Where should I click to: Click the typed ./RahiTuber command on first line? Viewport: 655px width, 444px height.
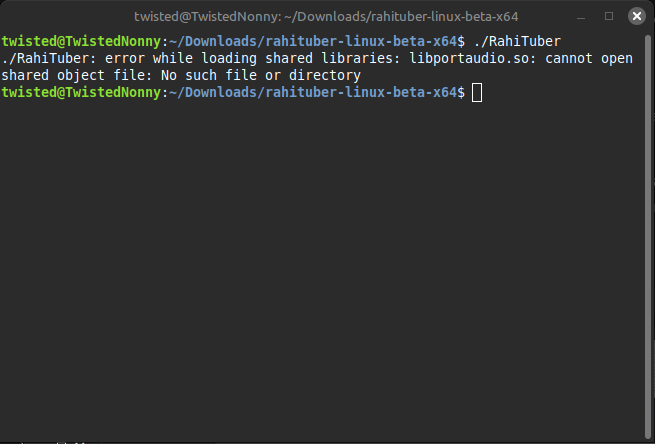pyautogui.click(x=517, y=41)
